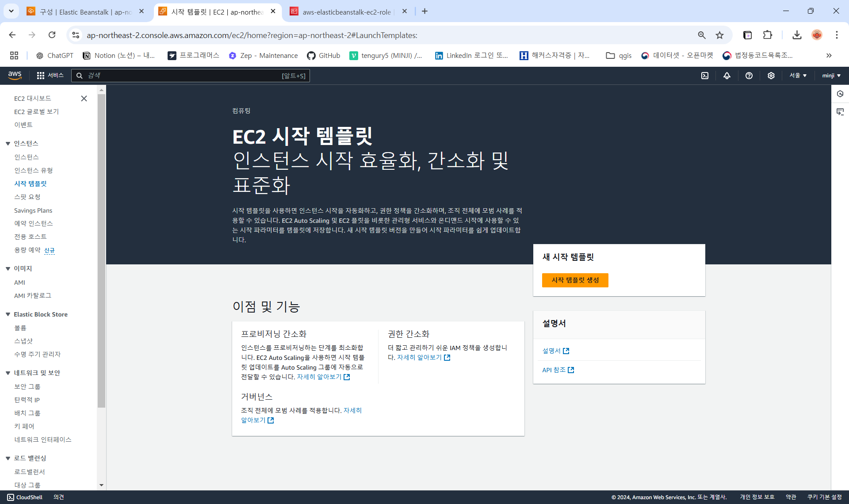The height and width of the screenshot is (504, 849).
Task: Open Chrome three-dot menu
Action: tap(837, 35)
